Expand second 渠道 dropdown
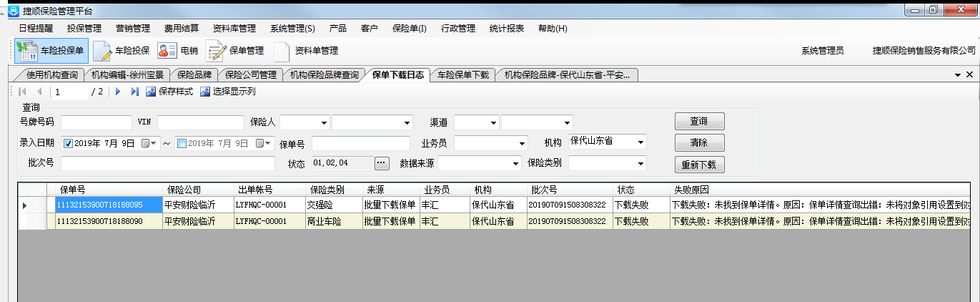Image resolution: width=980 pixels, height=302 pixels. click(568, 122)
